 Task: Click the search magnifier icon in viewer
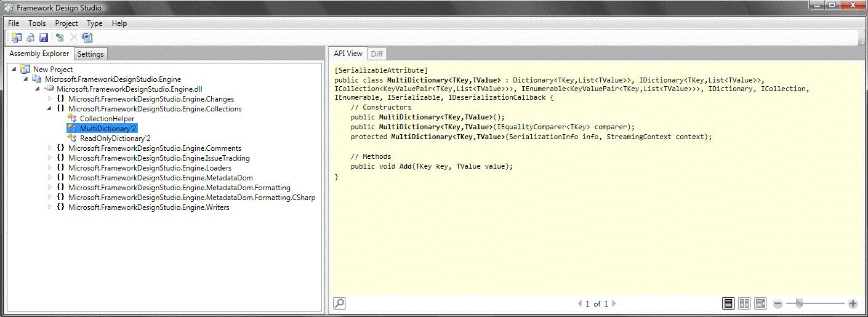[x=339, y=303]
